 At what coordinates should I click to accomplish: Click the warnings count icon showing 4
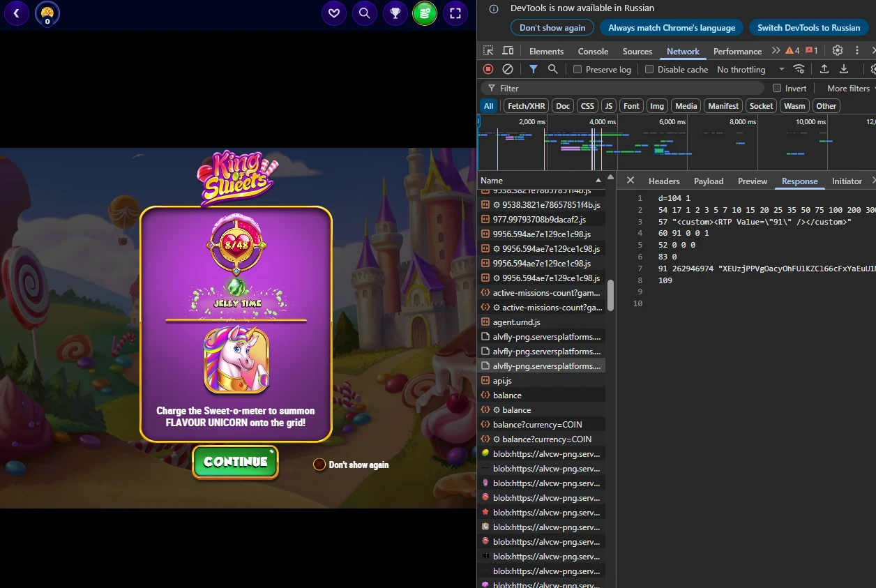793,51
